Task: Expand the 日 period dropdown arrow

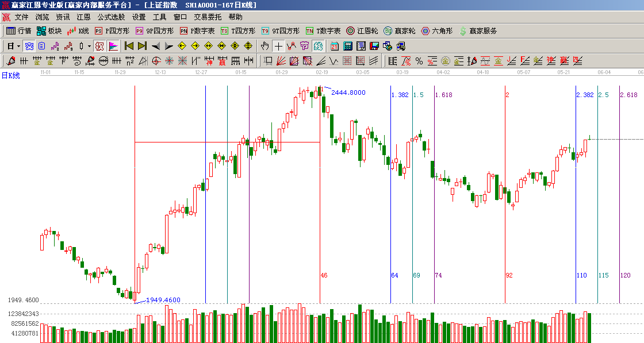Action: pos(18,46)
